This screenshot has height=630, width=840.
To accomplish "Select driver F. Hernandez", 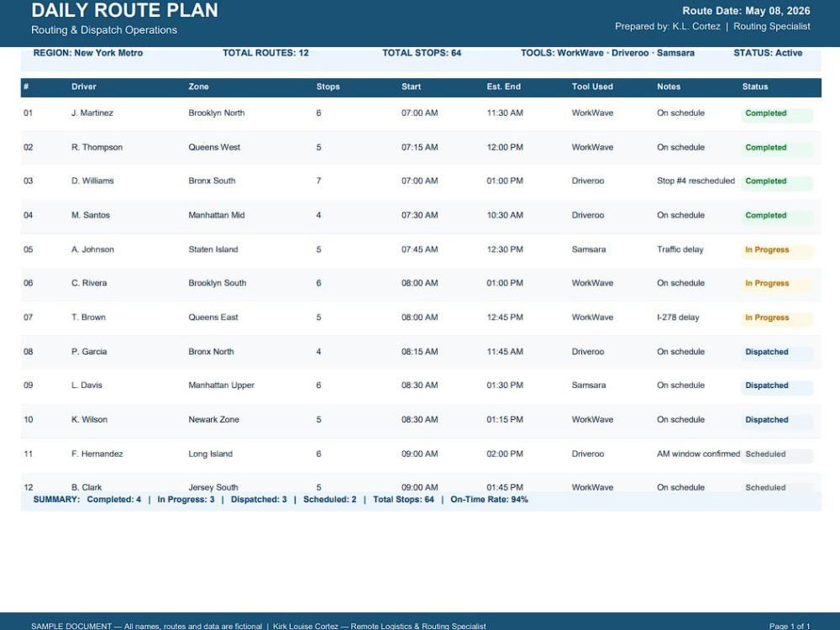I will 97,454.
